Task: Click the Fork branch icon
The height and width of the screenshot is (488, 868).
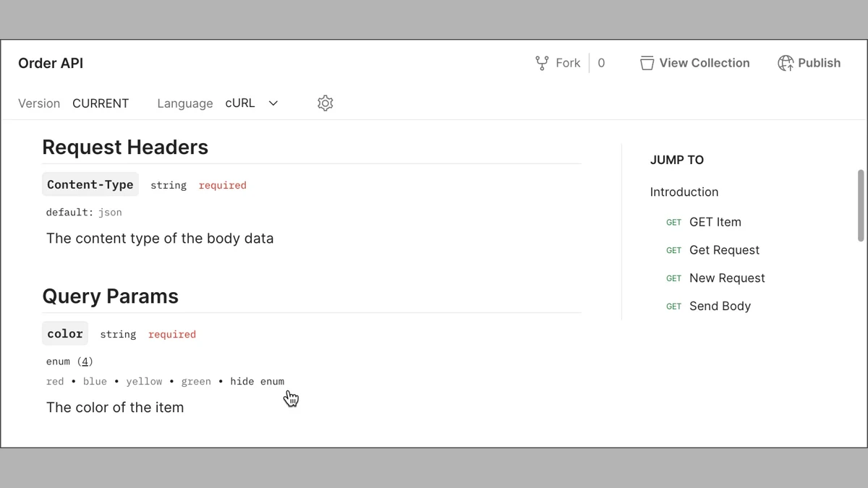Action: pyautogui.click(x=542, y=64)
